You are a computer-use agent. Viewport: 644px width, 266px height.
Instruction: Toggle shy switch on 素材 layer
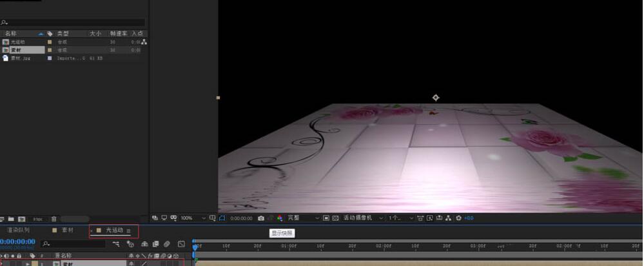132,264
